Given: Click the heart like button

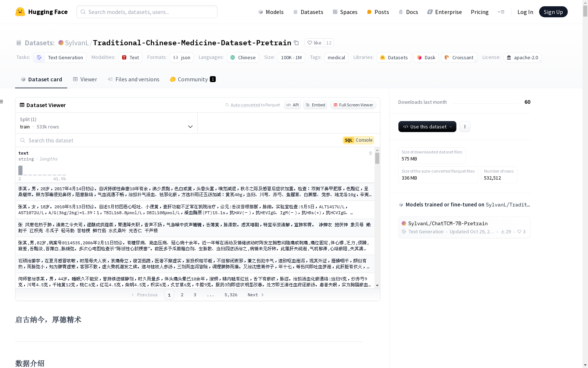Looking at the screenshot, I should 314,43.
